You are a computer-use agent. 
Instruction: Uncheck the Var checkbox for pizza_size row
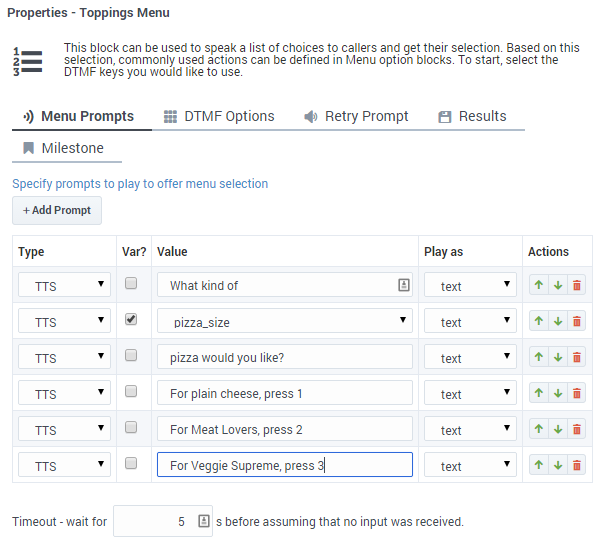(131, 320)
